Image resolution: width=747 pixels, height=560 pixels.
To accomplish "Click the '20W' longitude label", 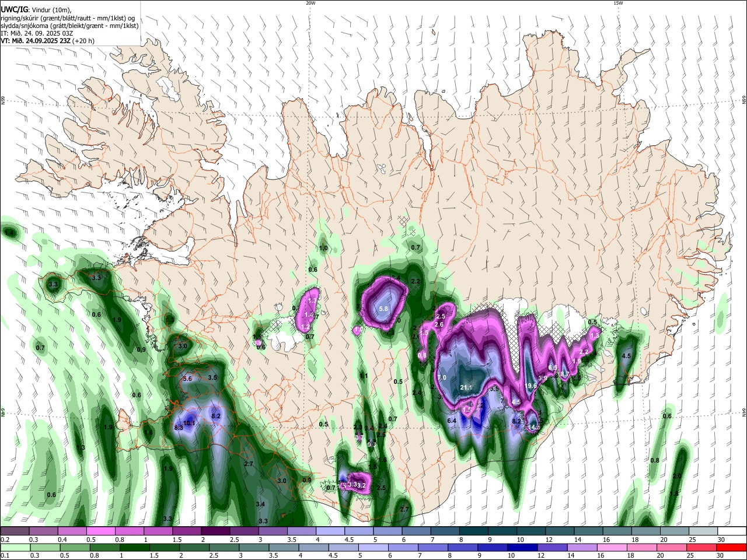I will tap(310, 3).
